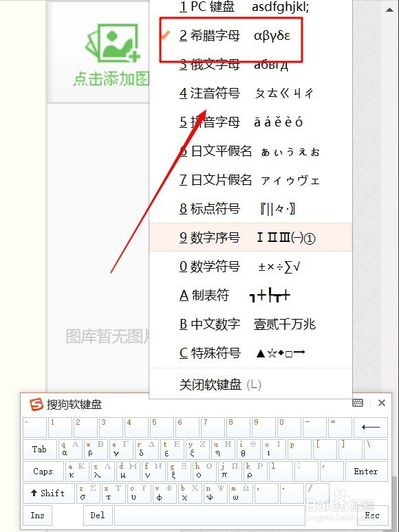Click the Del key
Viewport: 399px width, 532px height.
pos(98,515)
